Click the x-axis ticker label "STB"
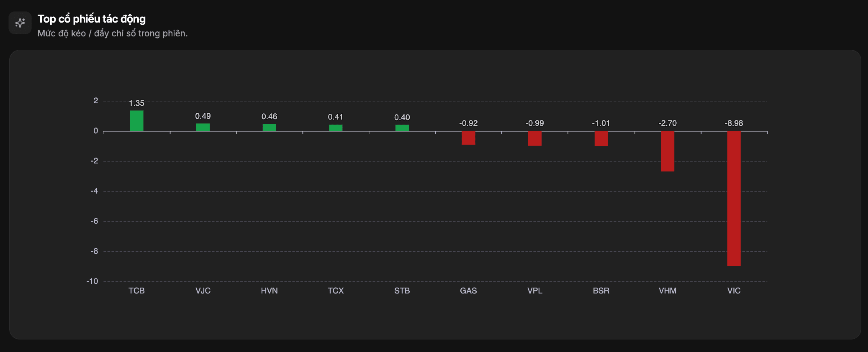 tap(402, 291)
